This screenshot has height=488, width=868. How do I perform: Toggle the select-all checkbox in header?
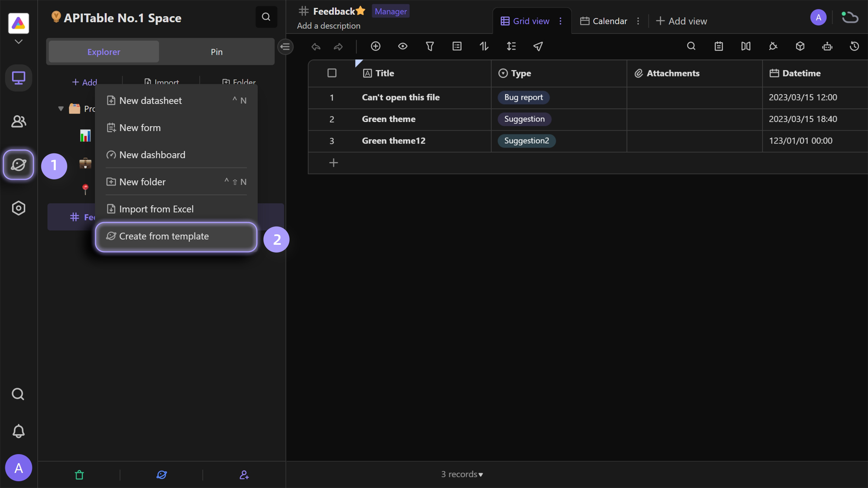point(332,73)
